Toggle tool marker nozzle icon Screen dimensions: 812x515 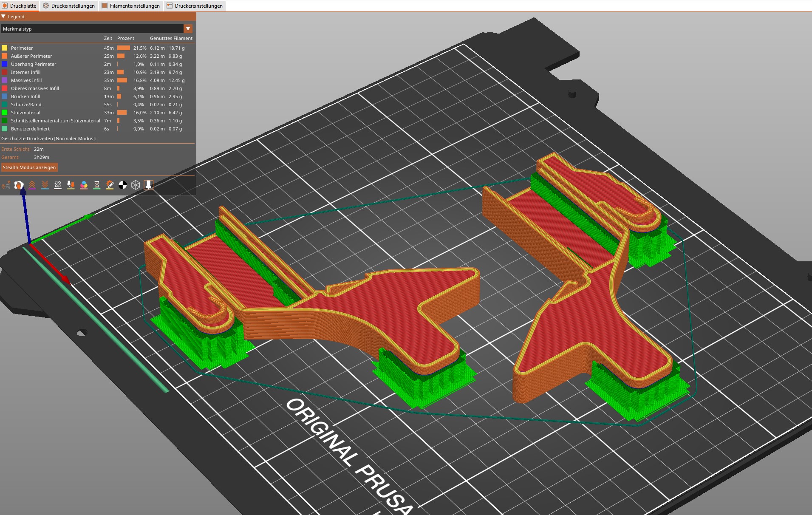pos(149,185)
